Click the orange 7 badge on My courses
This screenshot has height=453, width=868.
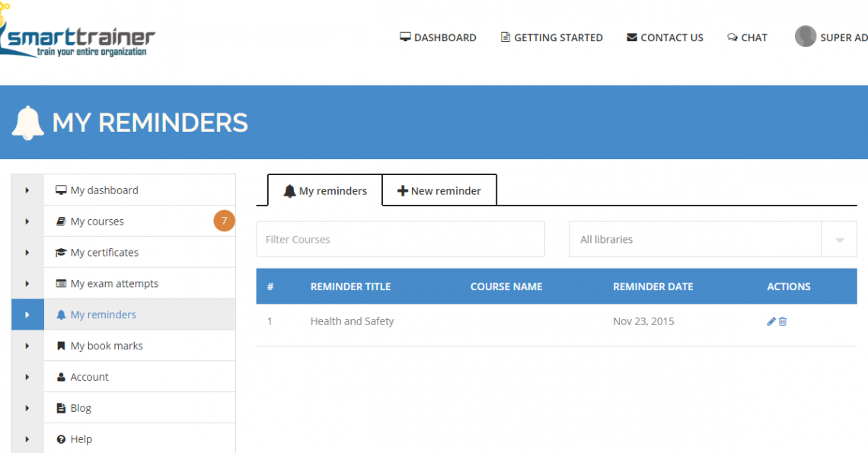[224, 222]
